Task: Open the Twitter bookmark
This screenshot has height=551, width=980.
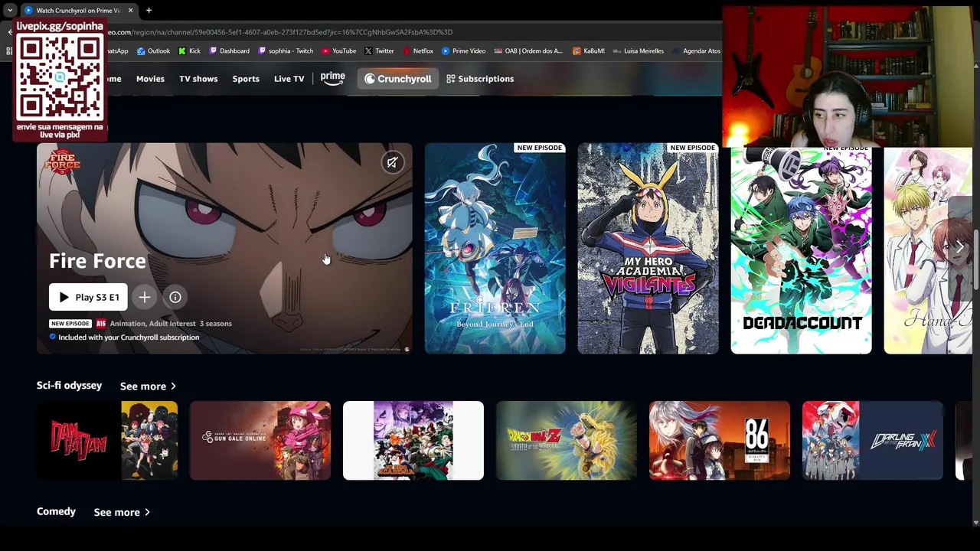Action: point(379,51)
